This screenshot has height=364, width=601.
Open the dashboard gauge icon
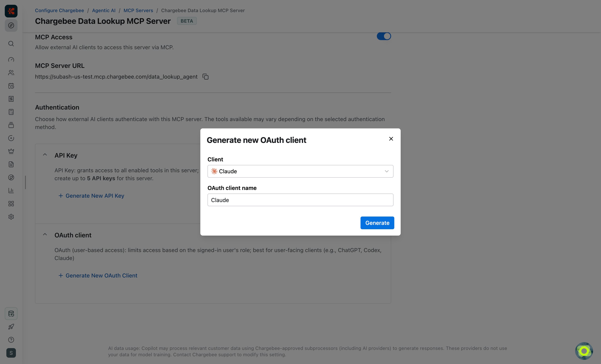tap(11, 60)
